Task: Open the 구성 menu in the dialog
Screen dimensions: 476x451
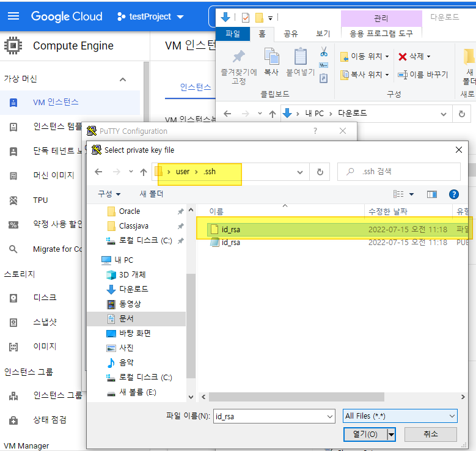Action: point(109,194)
